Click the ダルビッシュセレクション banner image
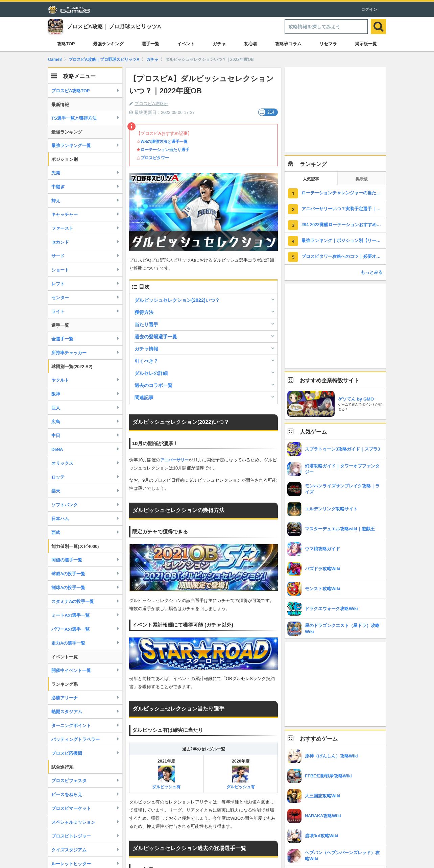Viewport: 434px width, 868px height. [203, 212]
